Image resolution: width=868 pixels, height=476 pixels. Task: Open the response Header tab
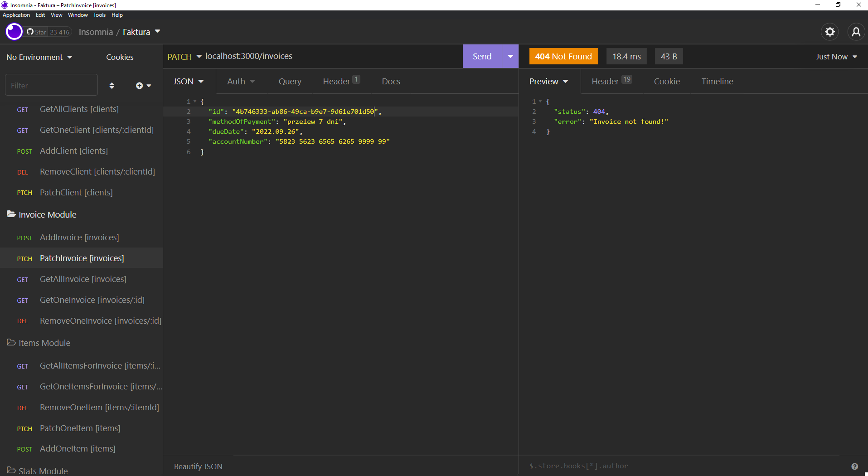click(611, 81)
